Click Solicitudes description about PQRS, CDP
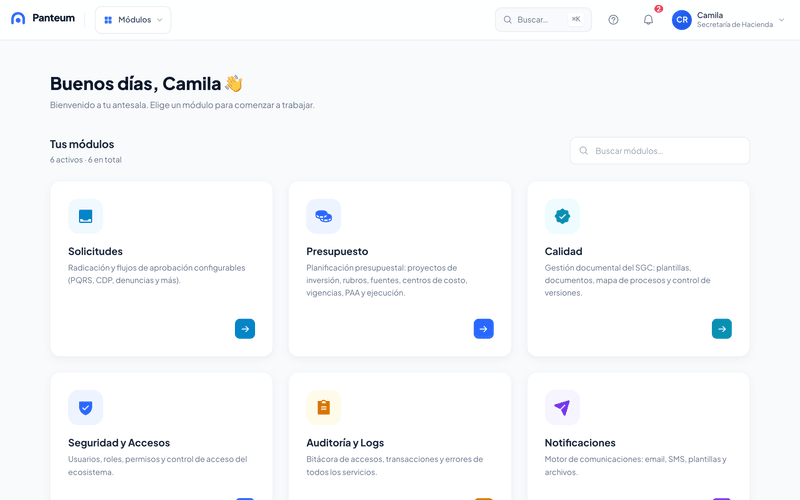The width and height of the screenshot is (800, 500). [157, 274]
